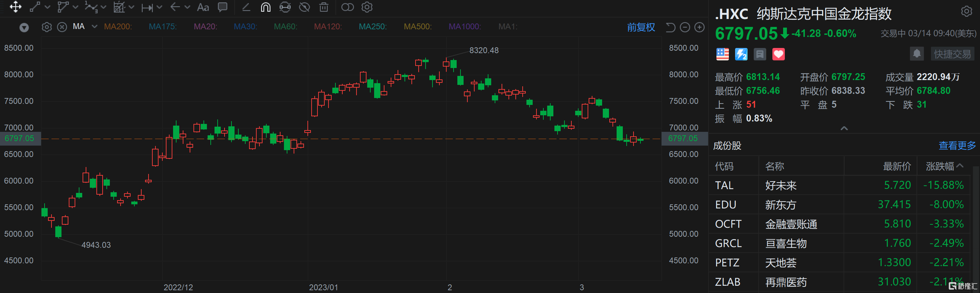Click the blue lightning quick icon
This screenshot has height=293, width=980.
(741, 54)
